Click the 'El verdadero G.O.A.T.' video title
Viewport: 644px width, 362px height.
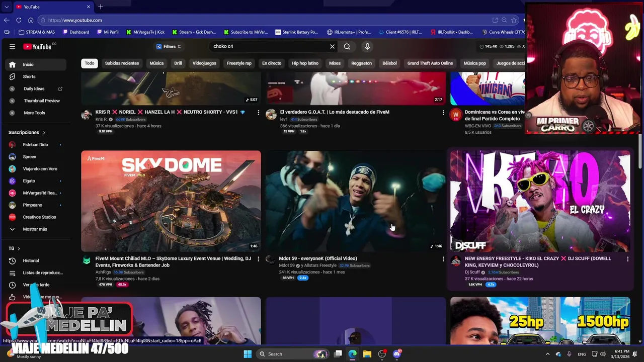(x=335, y=112)
